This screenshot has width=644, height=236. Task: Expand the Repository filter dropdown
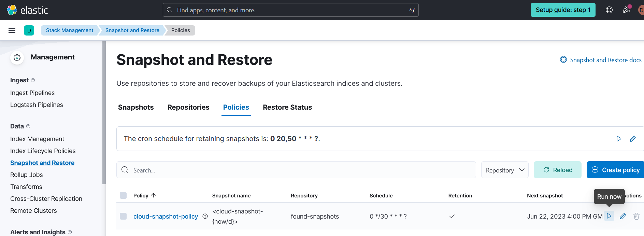coord(504,170)
